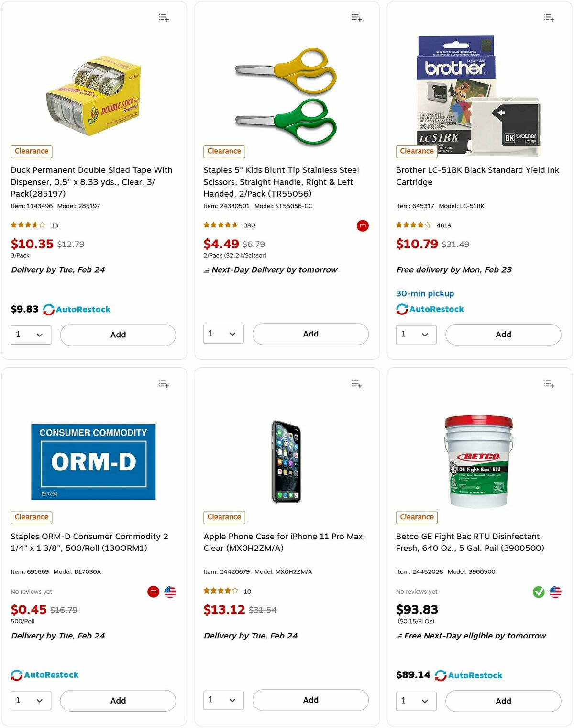Add the kids scissors to a list
Viewport: 574px width, 728px height.
[356, 17]
